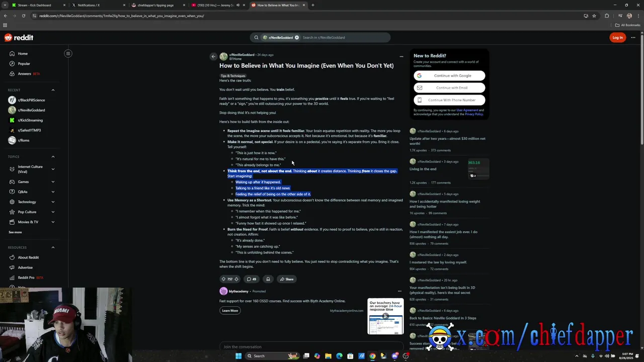Click the Reddit logo home icon
The height and width of the screenshot is (362, 644).
(x=19, y=38)
